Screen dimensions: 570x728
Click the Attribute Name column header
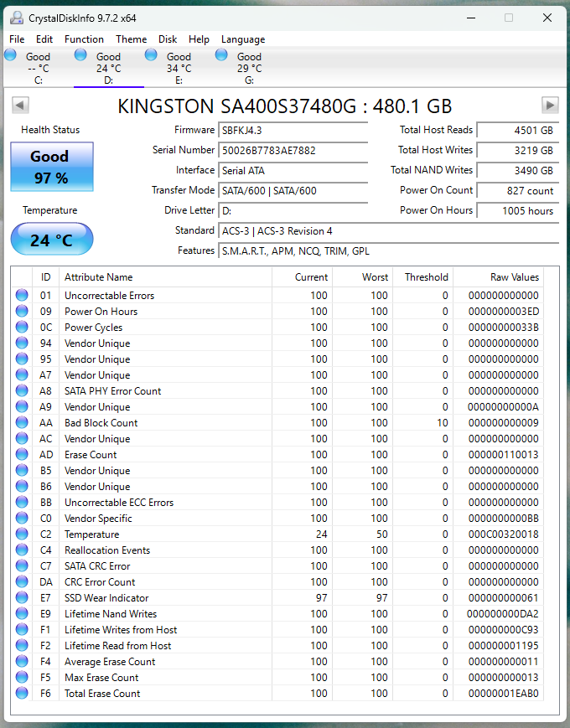99,277
